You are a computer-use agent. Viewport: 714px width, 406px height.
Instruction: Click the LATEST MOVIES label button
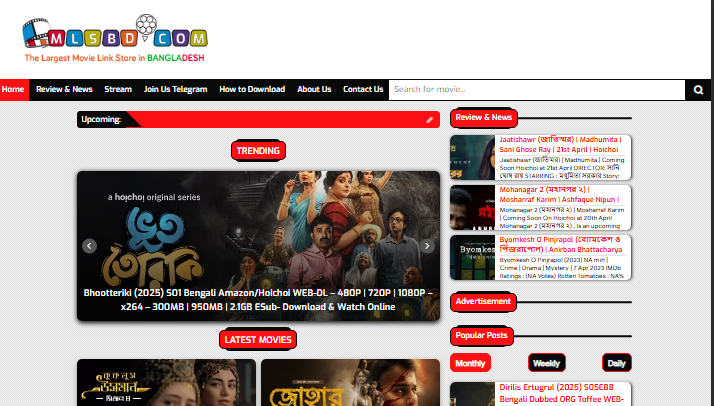[x=258, y=340]
